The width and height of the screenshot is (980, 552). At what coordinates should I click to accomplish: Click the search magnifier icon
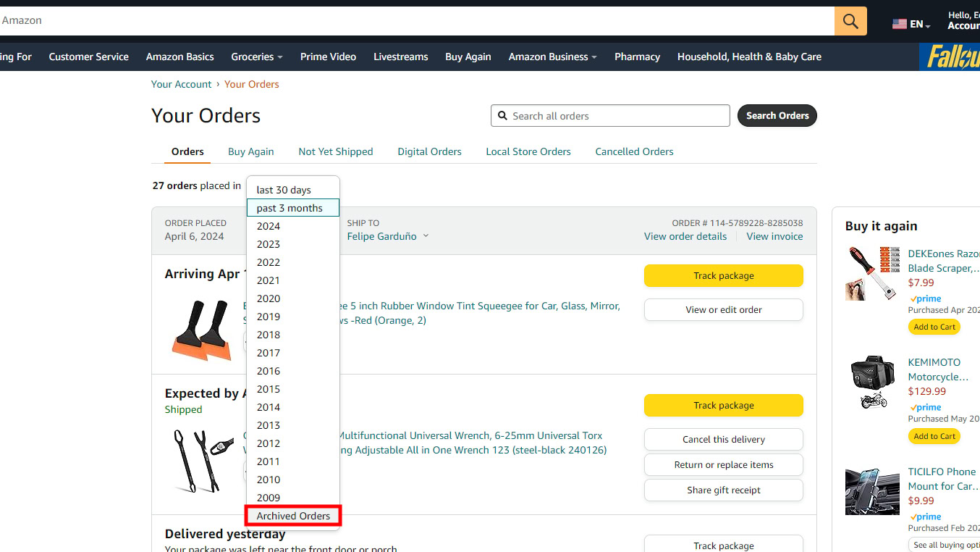(x=850, y=20)
